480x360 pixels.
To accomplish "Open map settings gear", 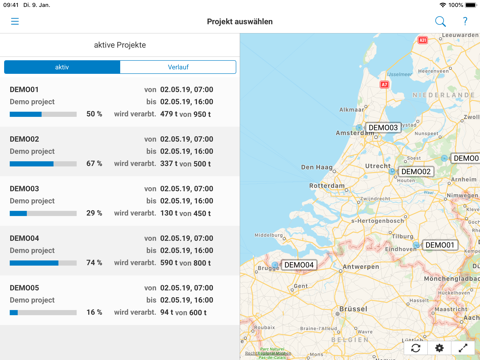I will (x=440, y=348).
